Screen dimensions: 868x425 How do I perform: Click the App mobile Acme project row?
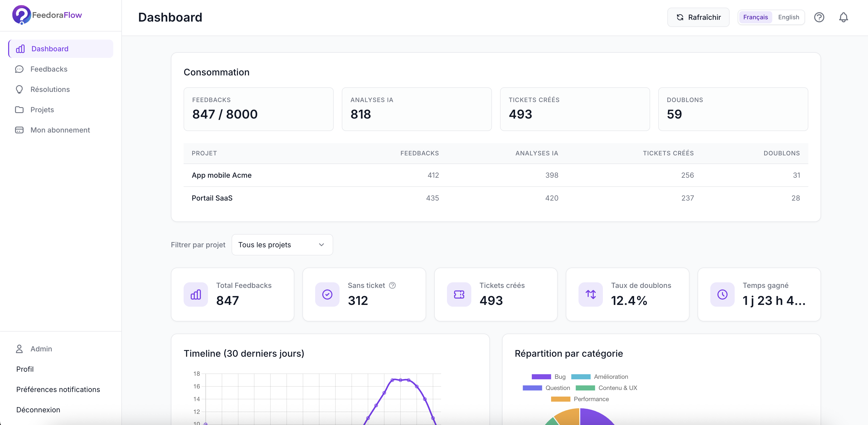(496, 175)
